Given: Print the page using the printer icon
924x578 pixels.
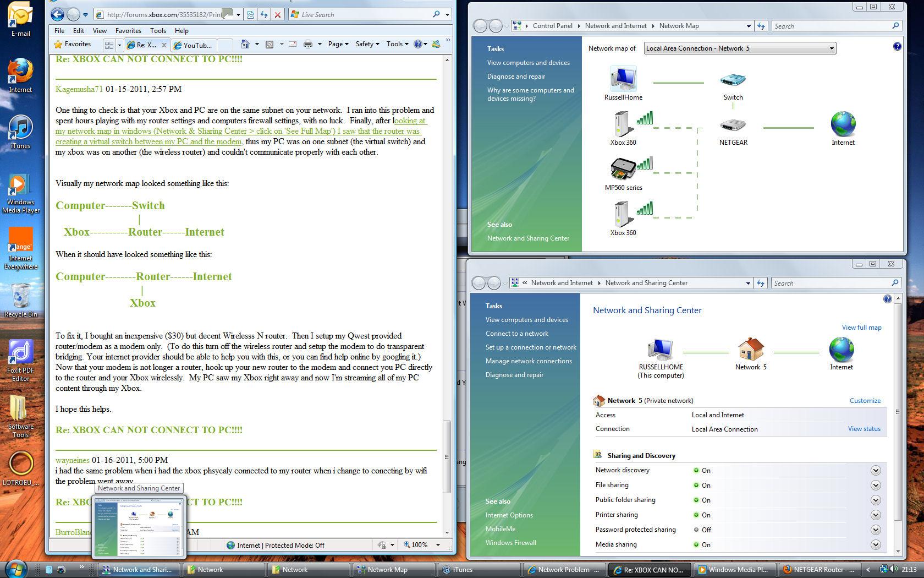Looking at the screenshot, I should tap(308, 44).
